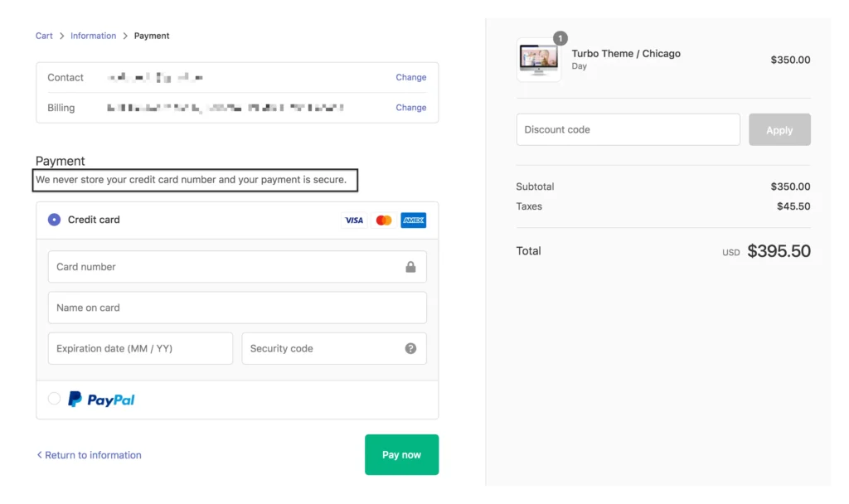Focus the Name on card field
The height and width of the screenshot is (504, 849).
tap(237, 308)
